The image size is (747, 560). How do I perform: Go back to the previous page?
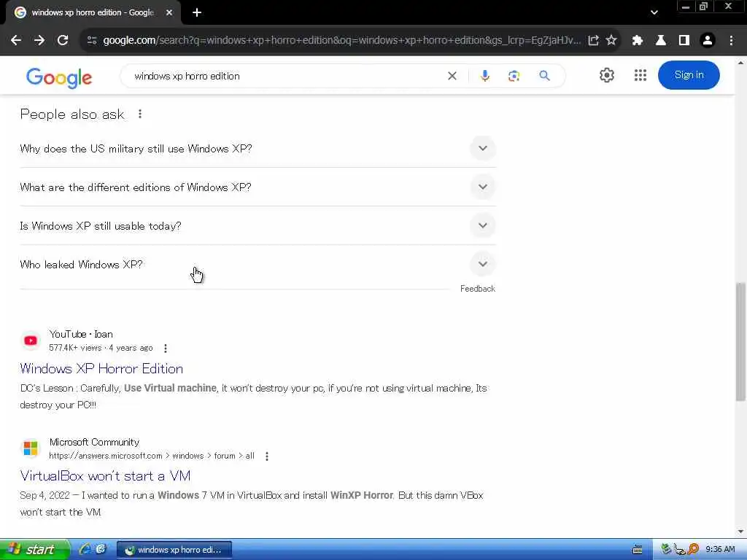pos(16,41)
